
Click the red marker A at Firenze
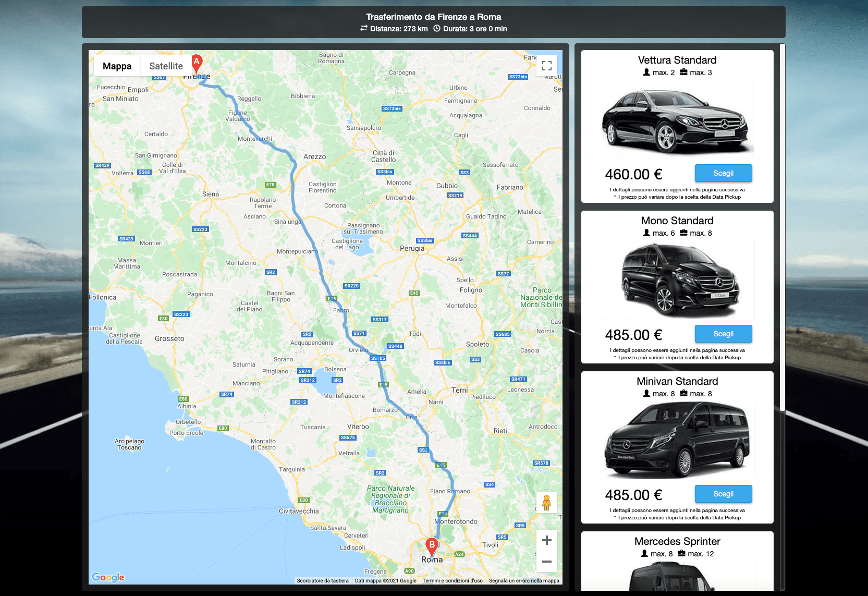tap(197, 63)
